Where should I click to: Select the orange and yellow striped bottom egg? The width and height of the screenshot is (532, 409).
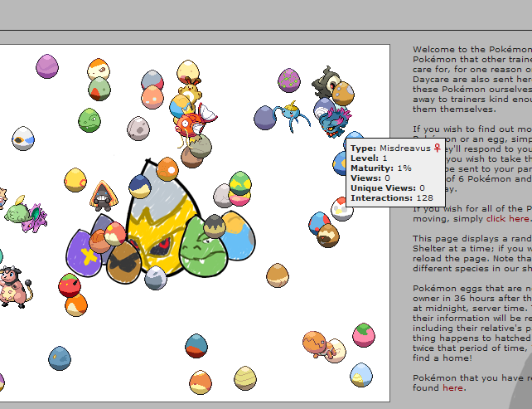click(201, 382)
